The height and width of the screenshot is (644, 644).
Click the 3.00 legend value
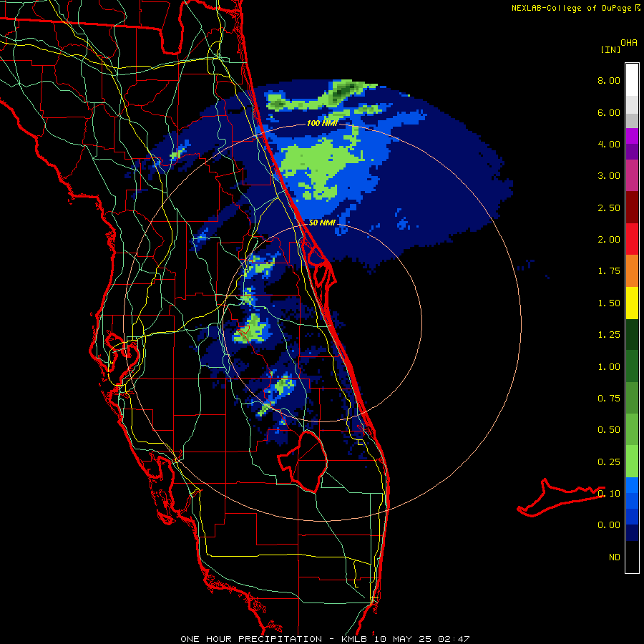pyautogui.click(x=609, y=176)
